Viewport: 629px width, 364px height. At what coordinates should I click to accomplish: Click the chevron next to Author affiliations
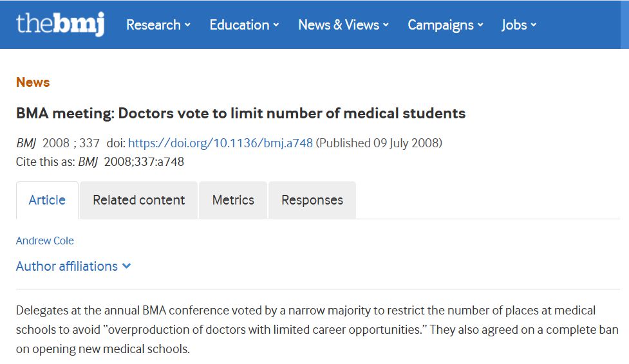(126, 266)
